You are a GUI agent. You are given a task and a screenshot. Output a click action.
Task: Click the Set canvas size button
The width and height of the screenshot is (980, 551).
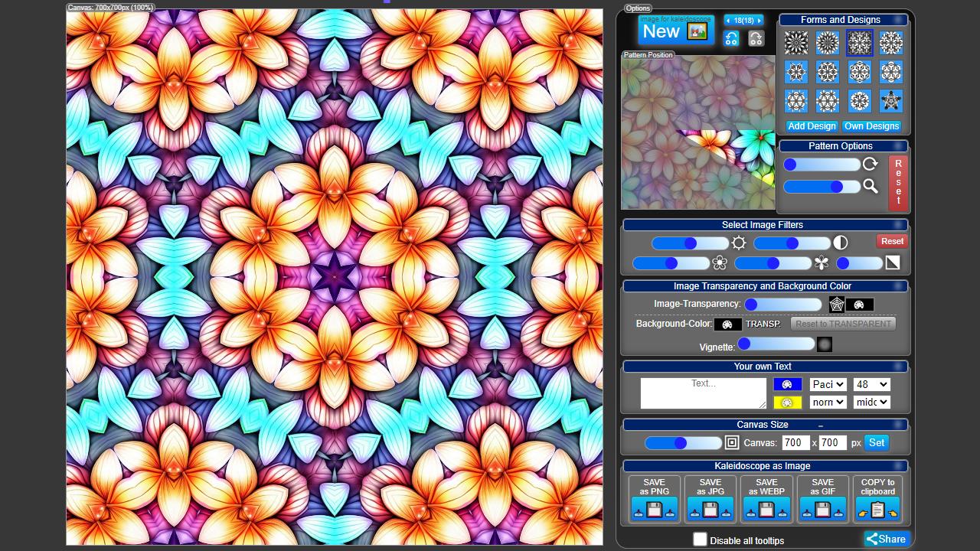pos(877,442)
